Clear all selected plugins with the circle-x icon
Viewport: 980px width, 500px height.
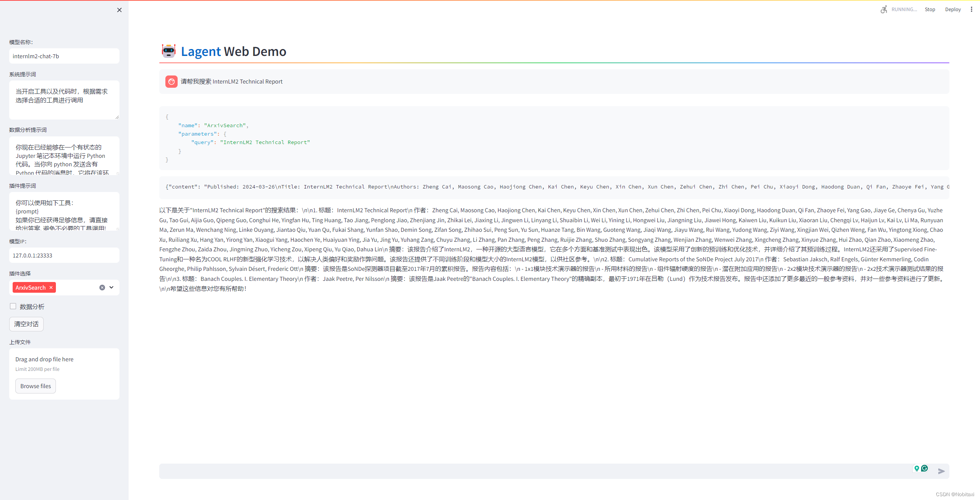click(x=102, y=287)
